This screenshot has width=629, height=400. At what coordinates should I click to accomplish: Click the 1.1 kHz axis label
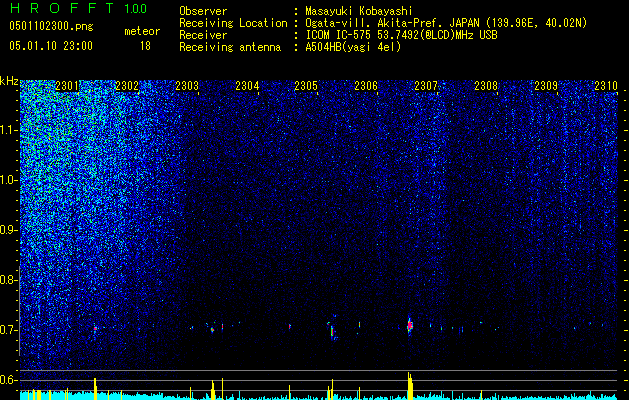[8, 130]
